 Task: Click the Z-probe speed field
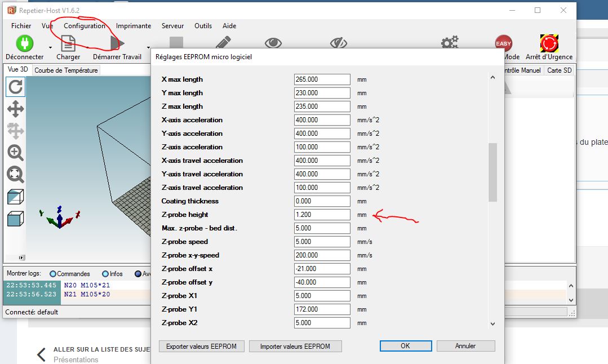click(x=322, y=242)
